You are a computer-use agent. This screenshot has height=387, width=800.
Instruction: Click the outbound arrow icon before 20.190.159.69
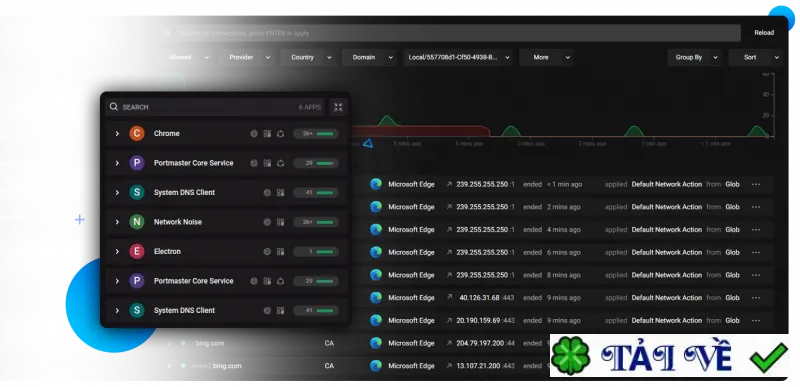(x=449, y=320)
